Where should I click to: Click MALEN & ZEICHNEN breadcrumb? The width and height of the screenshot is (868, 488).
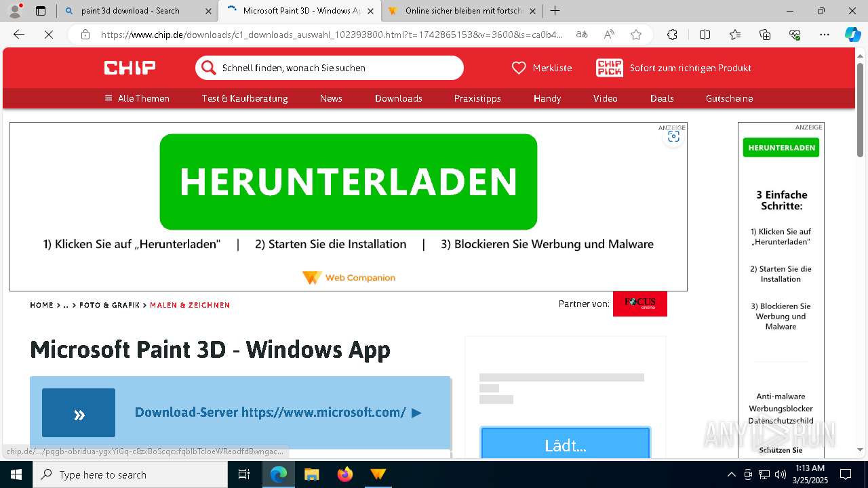click(190, 305)
